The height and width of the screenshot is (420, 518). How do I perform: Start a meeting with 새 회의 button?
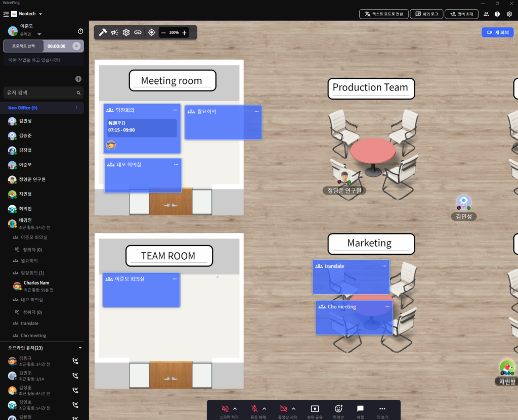point(497,32)
